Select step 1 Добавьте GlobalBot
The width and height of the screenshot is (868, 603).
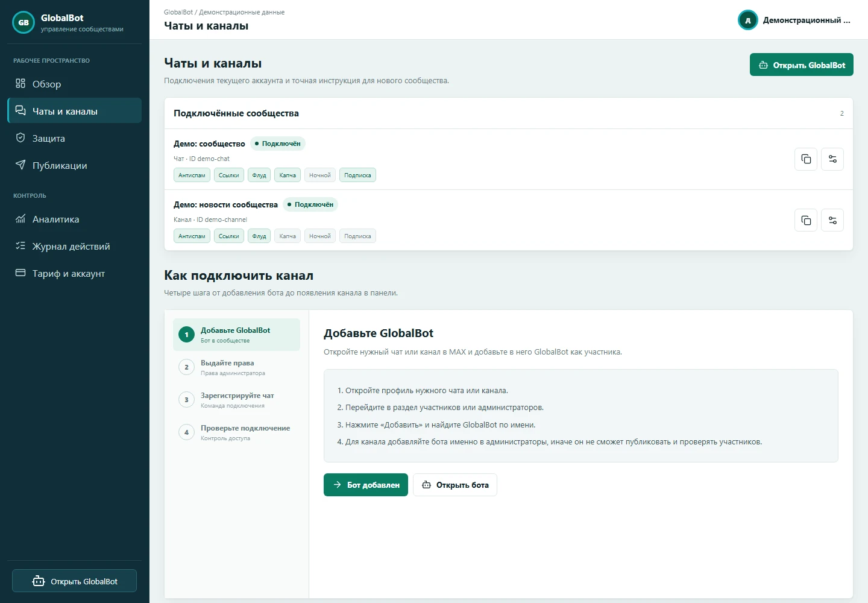click(236, 335)
